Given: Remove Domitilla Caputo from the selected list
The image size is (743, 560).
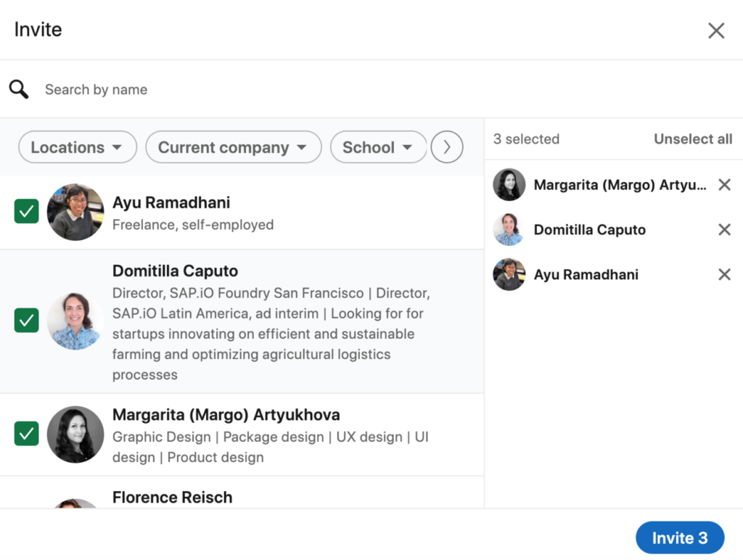Looking at the screenshot, I should (724, 230).
